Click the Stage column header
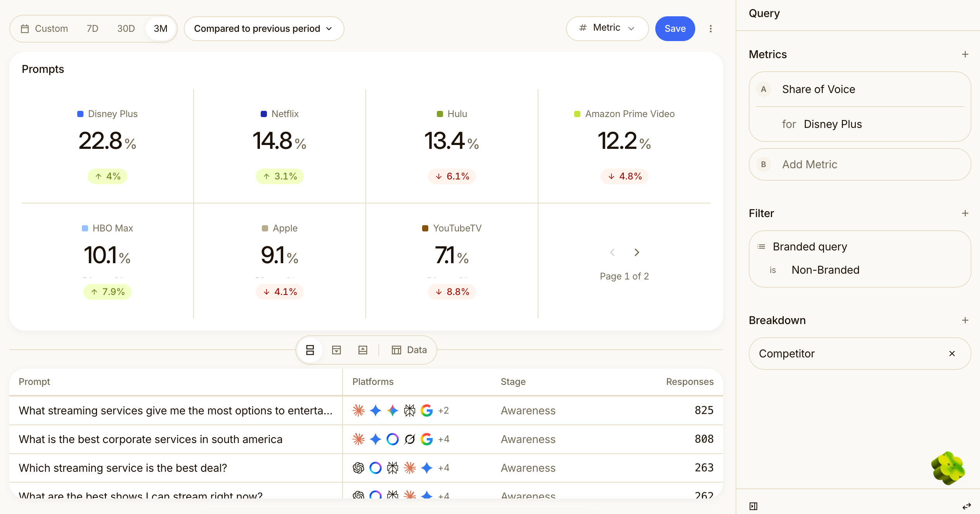This screenshot has height=514, width=980. tap(513, 382)
